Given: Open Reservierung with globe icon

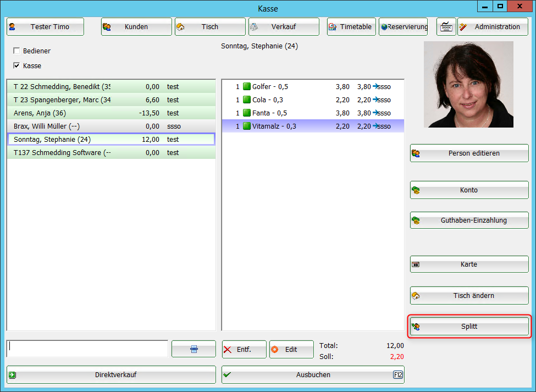Looking at the screenshot, I should pyautogui.click(x=403, y=26).
